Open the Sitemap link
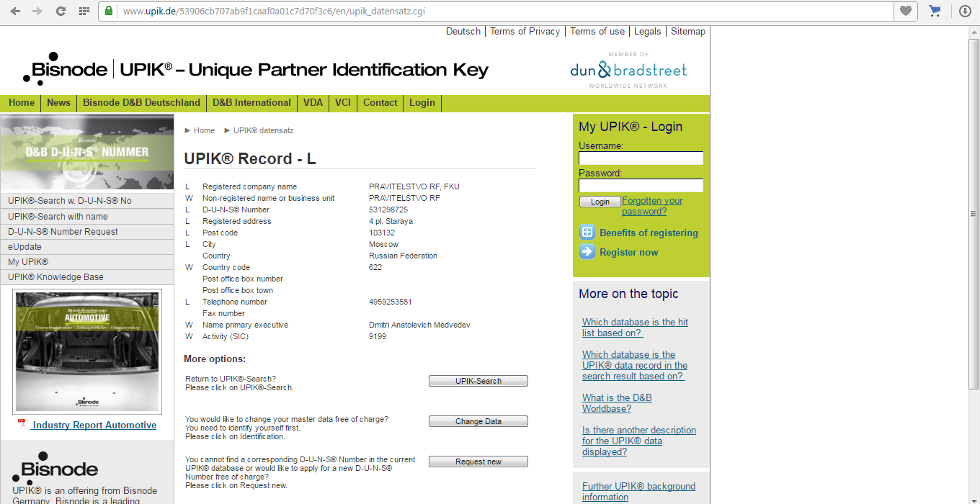Image resolution: width=980 pixels, height=504 pixels. click(688, 31)
